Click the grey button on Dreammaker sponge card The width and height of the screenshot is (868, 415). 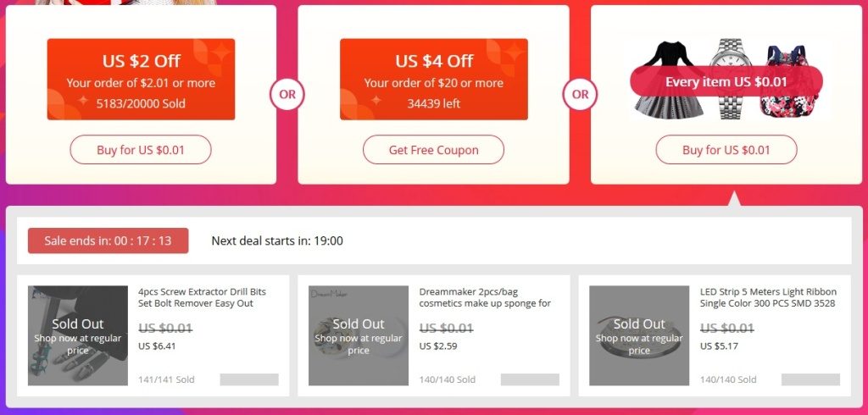[x=530, y=379]
